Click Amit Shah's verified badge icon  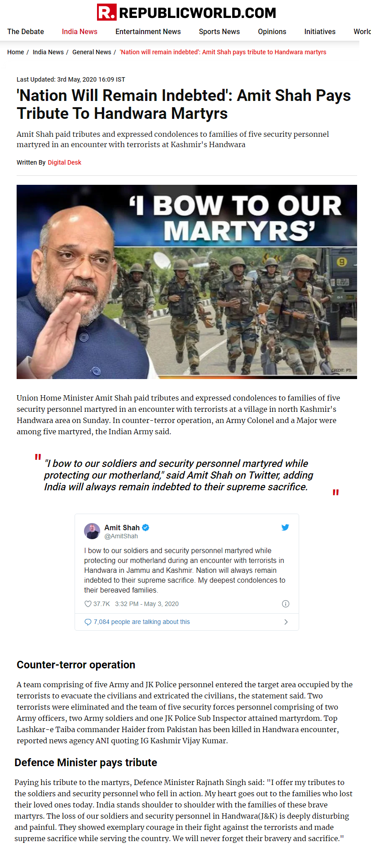146,528
